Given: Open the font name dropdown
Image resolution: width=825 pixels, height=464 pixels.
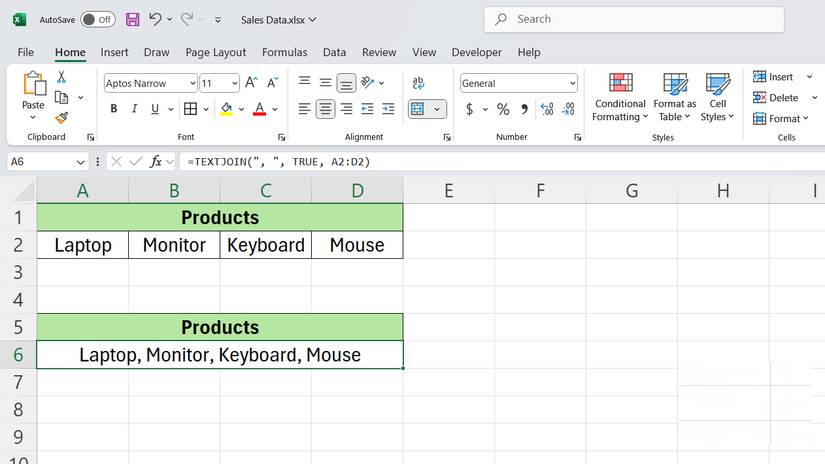Looking at the screenshot, I should 193,83.
